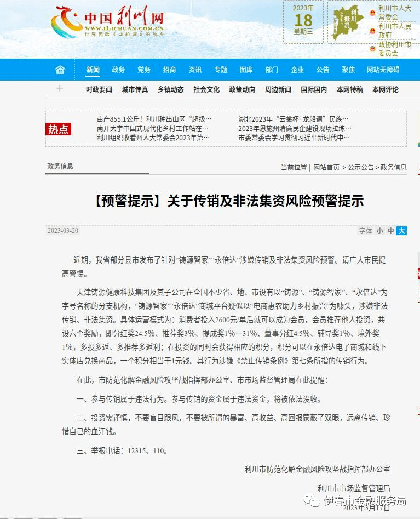Open headline 南开大学中国式现代化乡村工作站

tap(152, 128)
